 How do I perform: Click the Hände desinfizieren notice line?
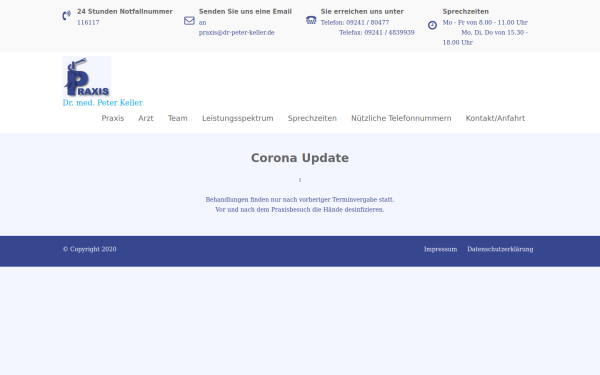pos(300,209)
